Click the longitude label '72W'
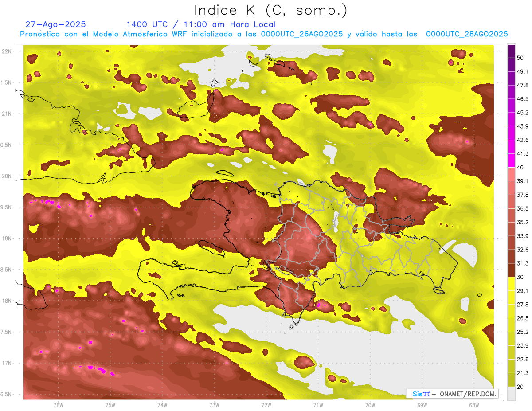 pyautogui.click(x=266, y=405)
